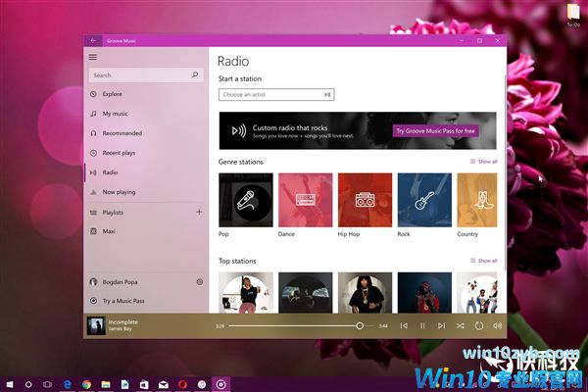This screenshot has height=392, width=588.
Task: Skip to next track
Action: (x=441, y=326)
